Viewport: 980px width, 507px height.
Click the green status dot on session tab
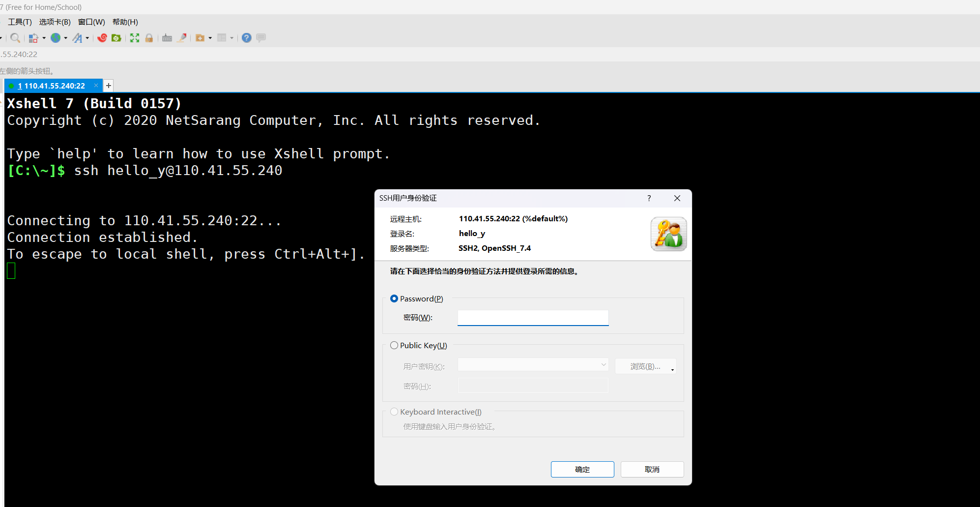coord(11,86)
